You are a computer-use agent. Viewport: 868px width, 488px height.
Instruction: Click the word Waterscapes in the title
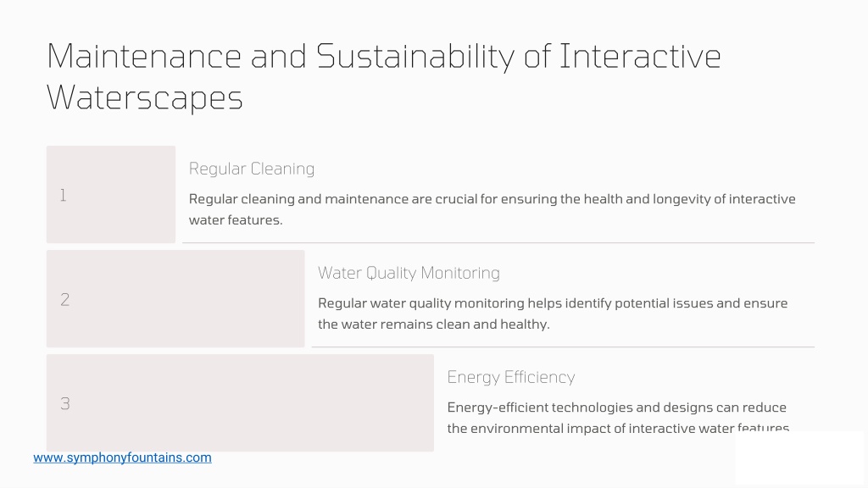pos(144,98)
